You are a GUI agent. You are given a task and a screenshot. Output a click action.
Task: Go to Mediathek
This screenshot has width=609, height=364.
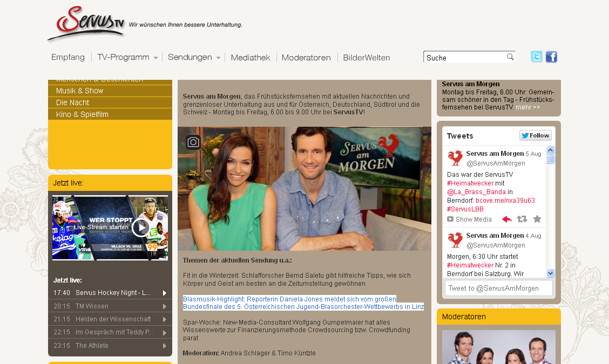tap(251, 58)
